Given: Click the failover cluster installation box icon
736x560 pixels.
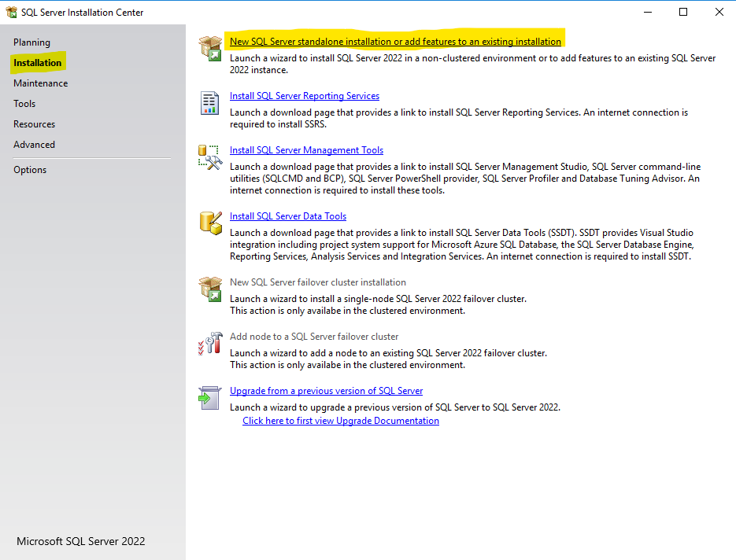Looking at the screenshot, I should tap(210, 289).
